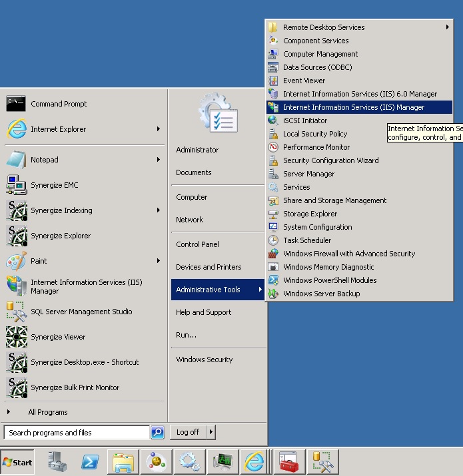463x476 pixels.
Task: Expand Remote Desktop Services submenu arrow
Action: coord(447,27)
